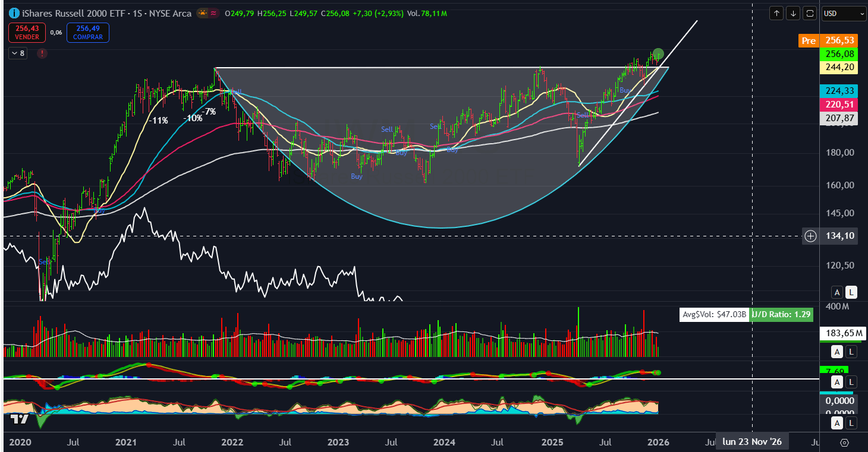The width and height of the screenshot is (868, 452).
Task: Click the orange 256,53 pre-market price label
Action: pyautogui.click(x=840, y=41)
